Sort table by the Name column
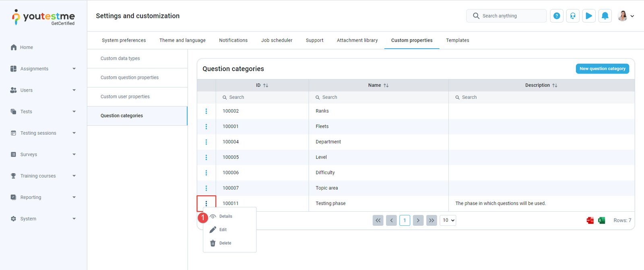644x270 pixels. (378, 85)
